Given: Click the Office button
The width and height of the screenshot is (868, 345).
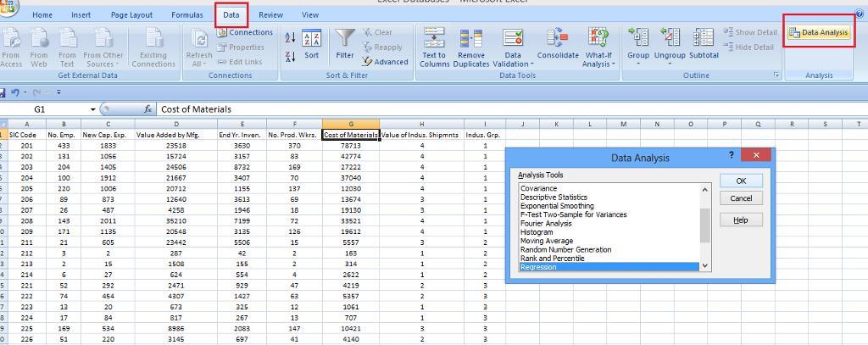Looking at the screenshot, I should pyautogui.click(x=8, y=6).
